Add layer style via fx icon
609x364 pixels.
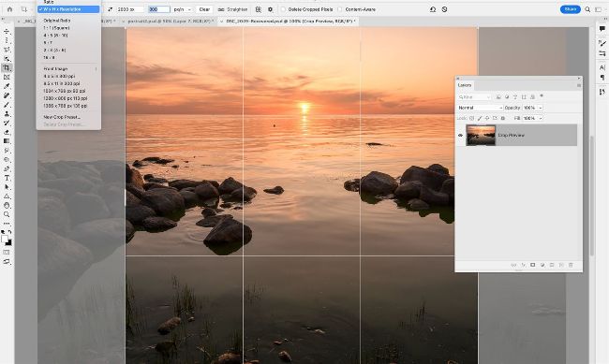(523, 265)
